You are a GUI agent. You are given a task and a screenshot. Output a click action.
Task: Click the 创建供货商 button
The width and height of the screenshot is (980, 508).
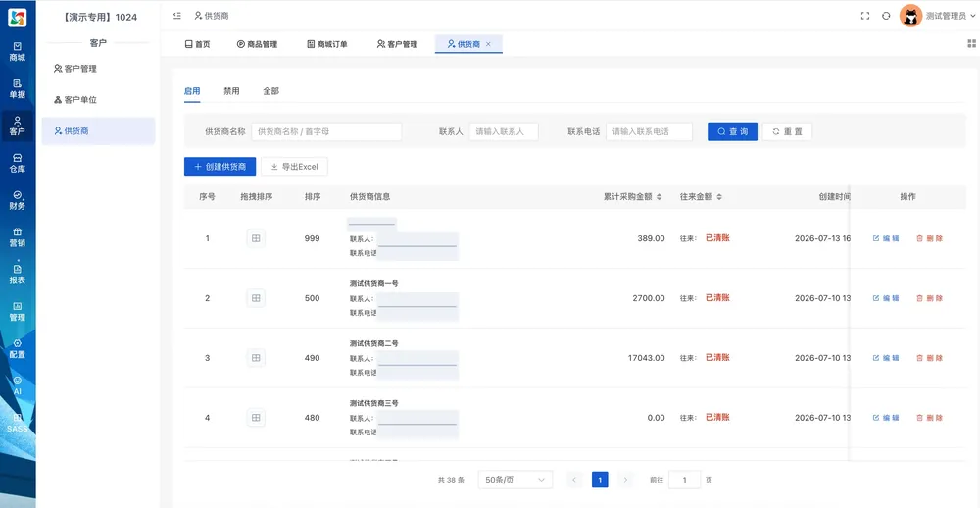click(220, 167)
